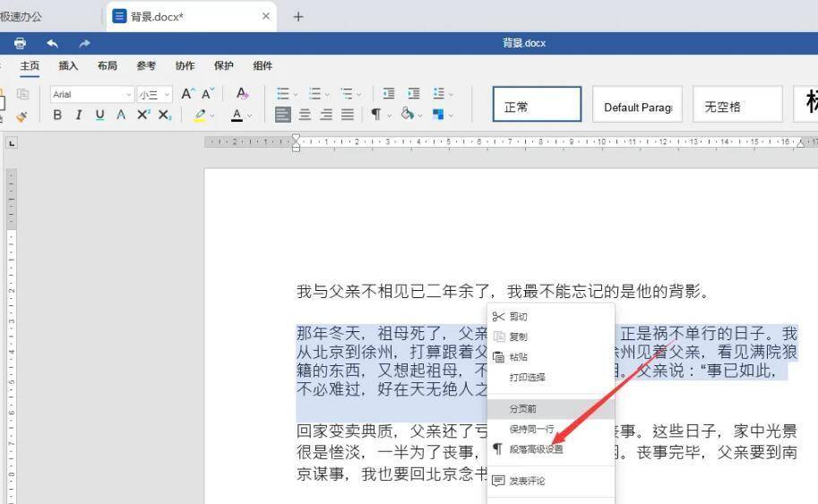Click the blue squares icon in ribbon
Screen dimensions: 818x504
pos(438,115)
